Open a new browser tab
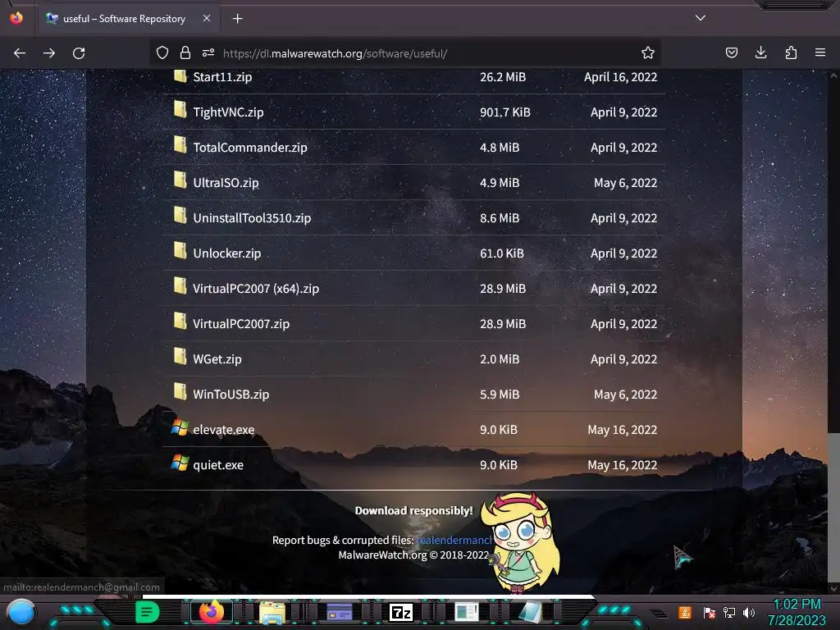The height and width of the screenshot is (630, 840). pyautogui.click(x=237, y=19)
